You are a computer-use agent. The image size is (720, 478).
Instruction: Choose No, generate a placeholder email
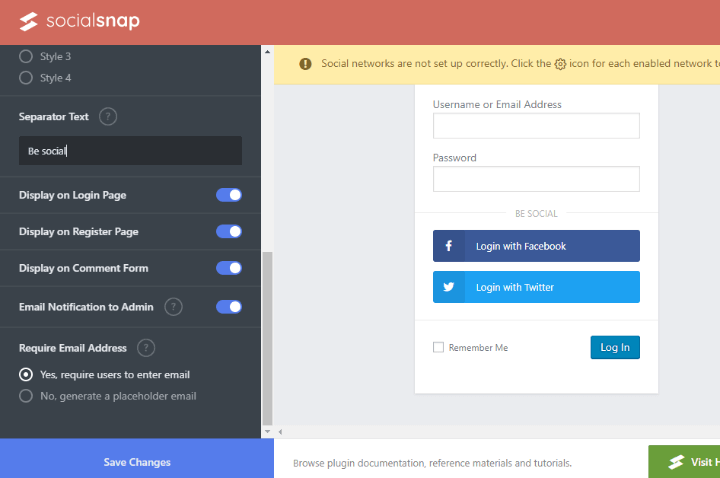pyautogui.click(x=26, y=396)
